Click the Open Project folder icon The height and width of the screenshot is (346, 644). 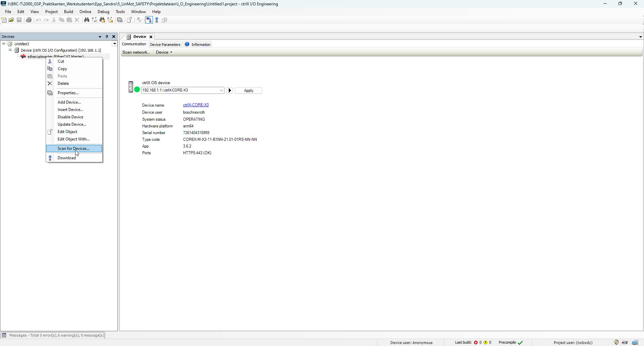click(x=11, y=20)
